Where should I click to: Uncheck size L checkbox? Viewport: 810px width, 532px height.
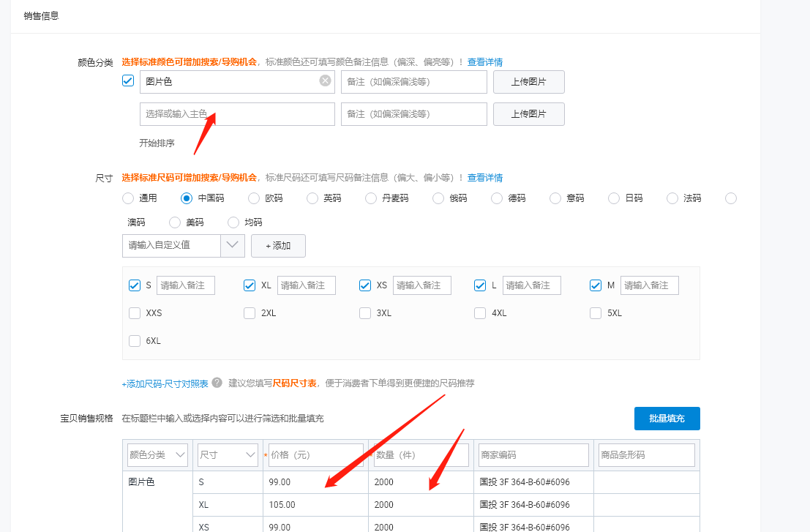(480, 285)
